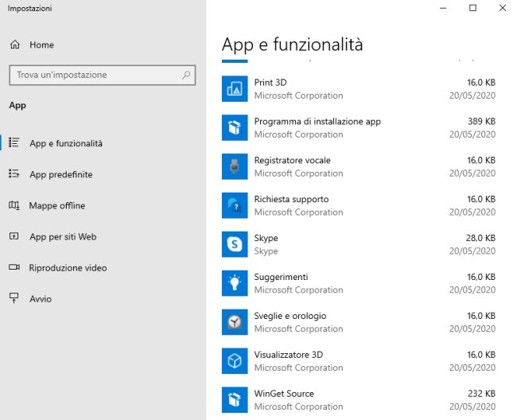The image size is (517, 420).
Task: Click the Riproduzione video camera icon
Action: (x=14, y=267)
